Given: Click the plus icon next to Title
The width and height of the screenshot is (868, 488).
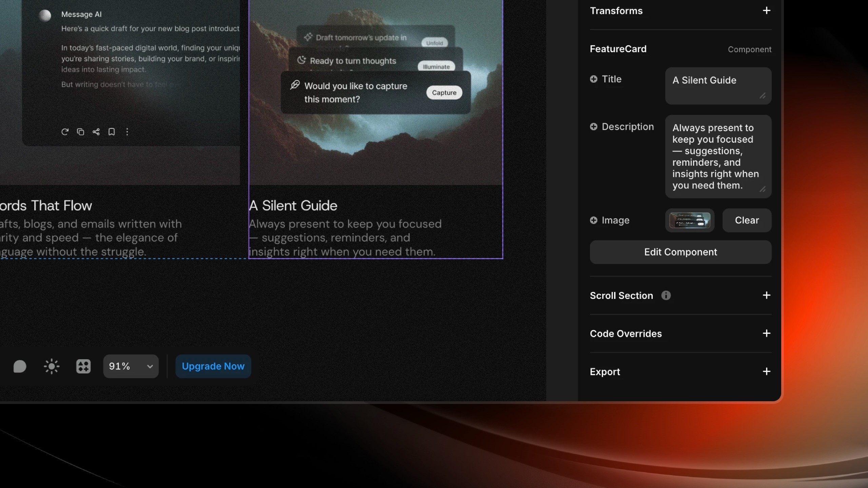Looking at the screenshot, I should click(x=593, y=79).
